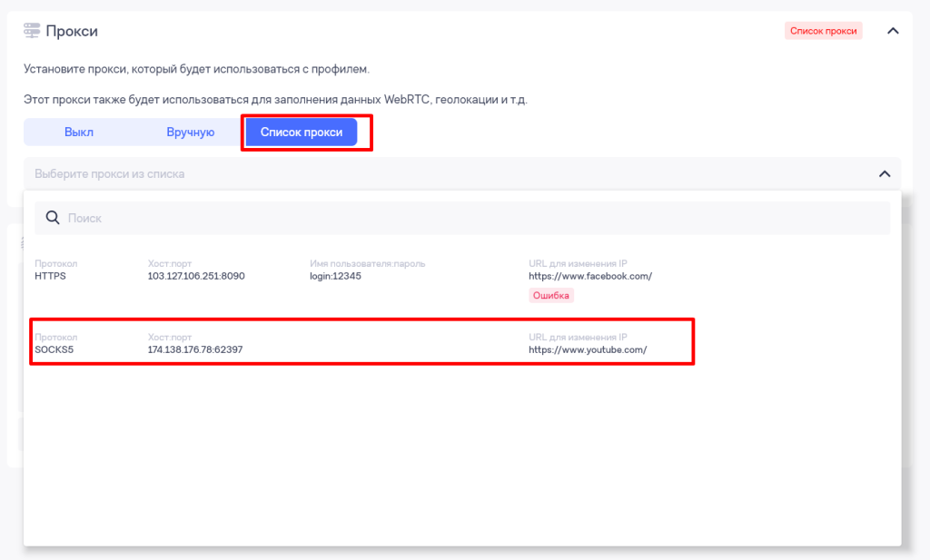The width and height of the screenshot is (930, 560).
Task: Click the red Список прокси badge
Action: click(823, 31)
